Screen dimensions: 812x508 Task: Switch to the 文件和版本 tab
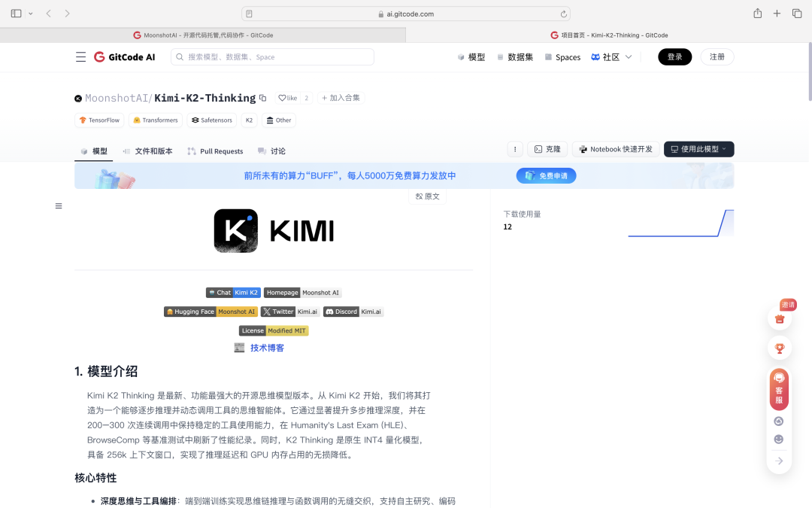147,151
